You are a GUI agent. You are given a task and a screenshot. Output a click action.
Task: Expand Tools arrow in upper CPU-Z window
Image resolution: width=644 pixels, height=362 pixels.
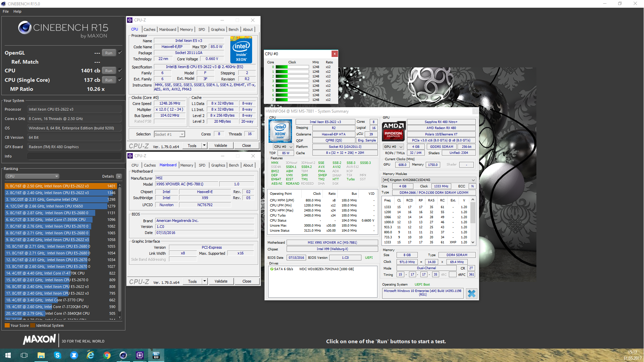[x=204, y=145]
